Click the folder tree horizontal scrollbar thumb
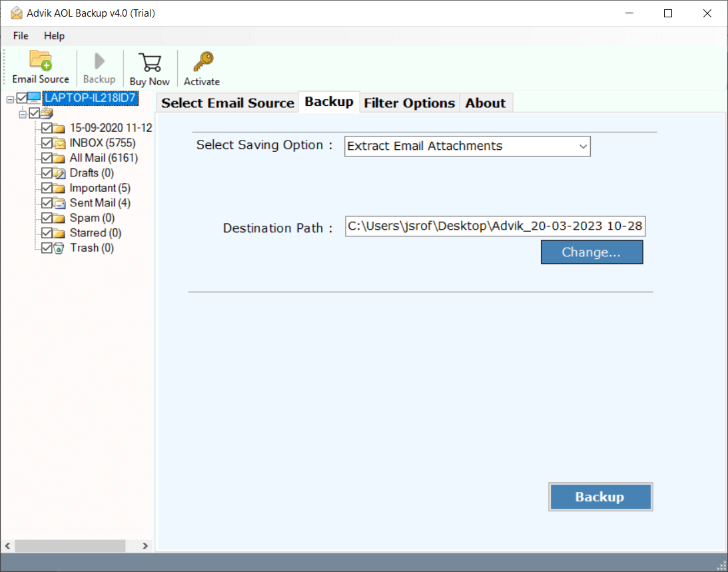This screenshot has width=728, height=572. point(70,545)
